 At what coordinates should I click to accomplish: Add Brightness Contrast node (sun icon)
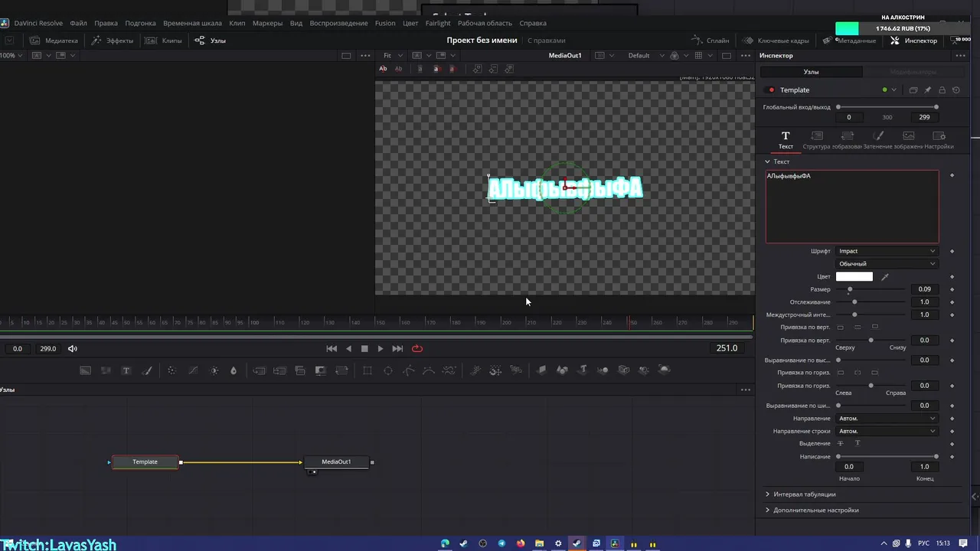[214, 370]
